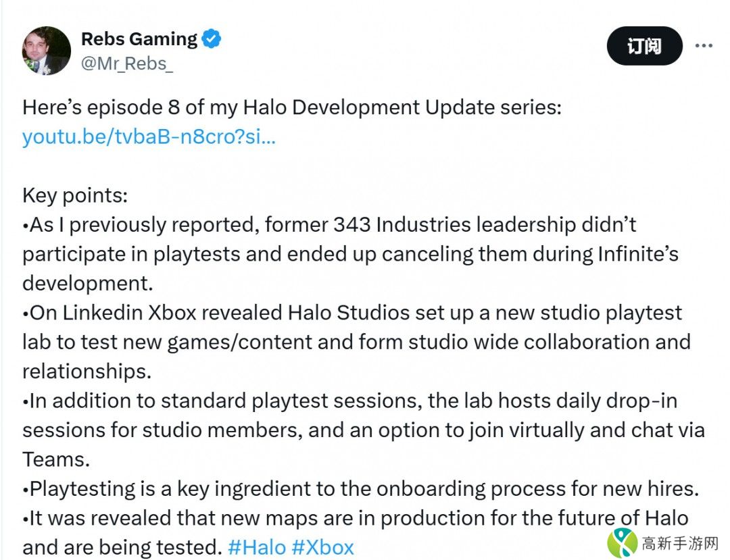Click the Rebs Gaming display name

139,39
